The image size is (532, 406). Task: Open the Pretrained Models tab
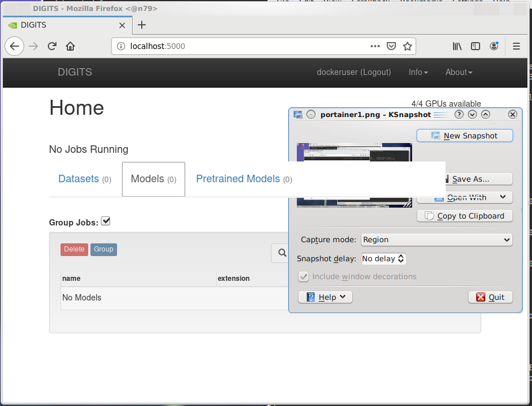point(244,179)
